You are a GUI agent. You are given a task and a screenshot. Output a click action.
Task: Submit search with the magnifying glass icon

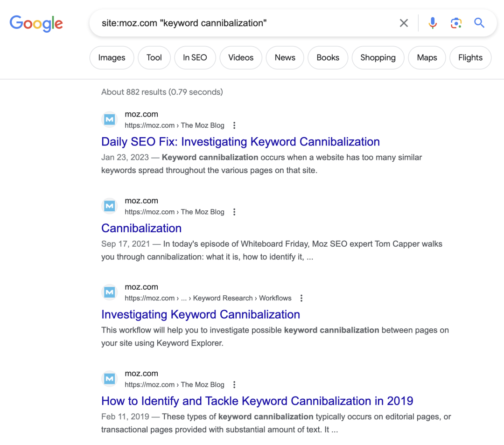479,23
